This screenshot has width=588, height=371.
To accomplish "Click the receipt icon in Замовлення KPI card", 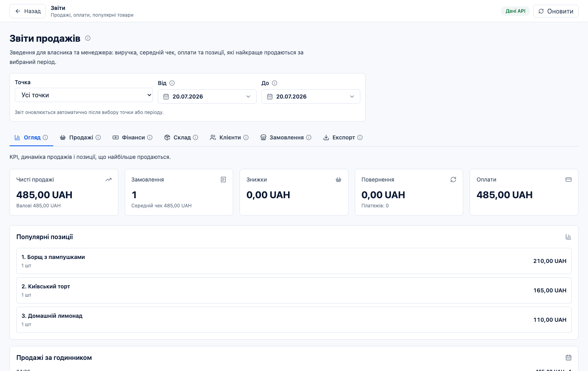I will pos(223,180).
